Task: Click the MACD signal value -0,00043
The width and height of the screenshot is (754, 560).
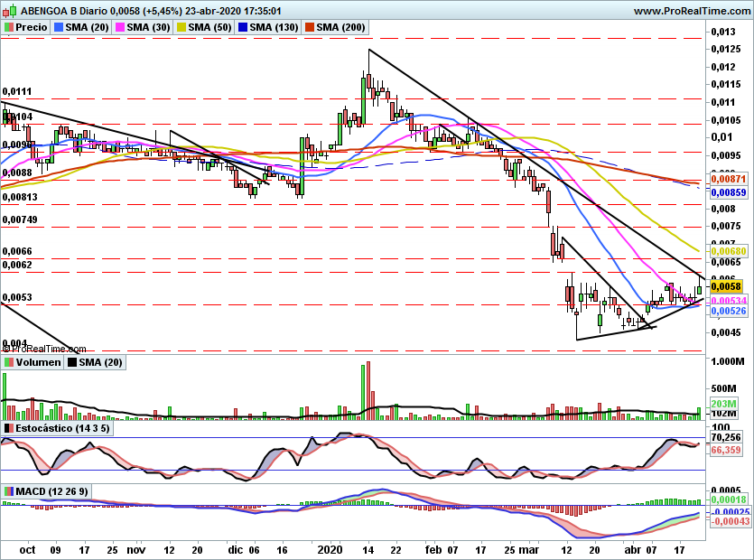Action: [730, 521]
